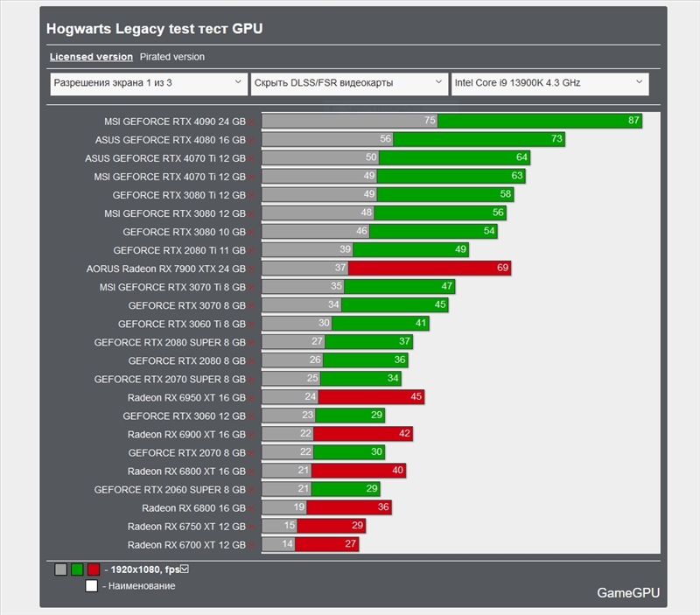Remove MSI RTX 3070 Ti row via x

(252, 288)
